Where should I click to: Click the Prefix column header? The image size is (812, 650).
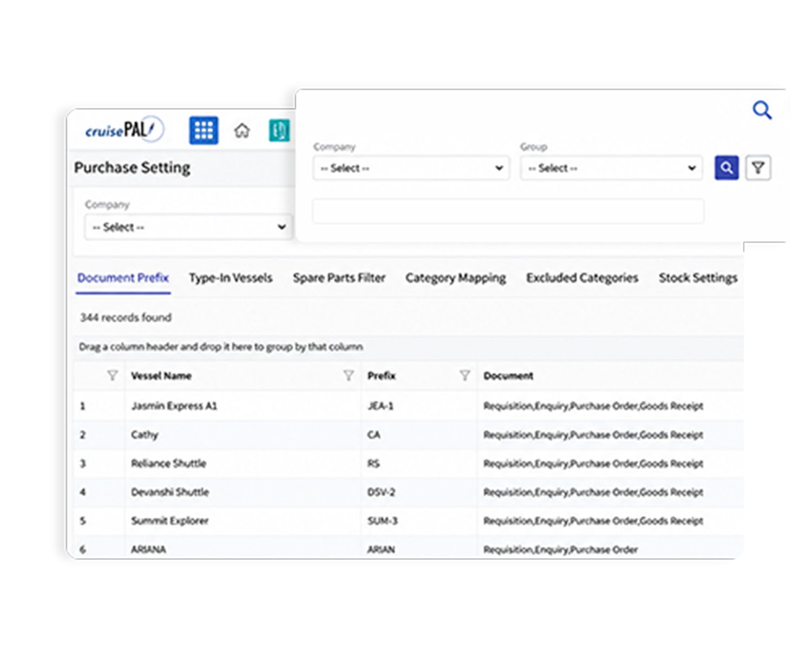pyautogui.click(x=382, y=376)
